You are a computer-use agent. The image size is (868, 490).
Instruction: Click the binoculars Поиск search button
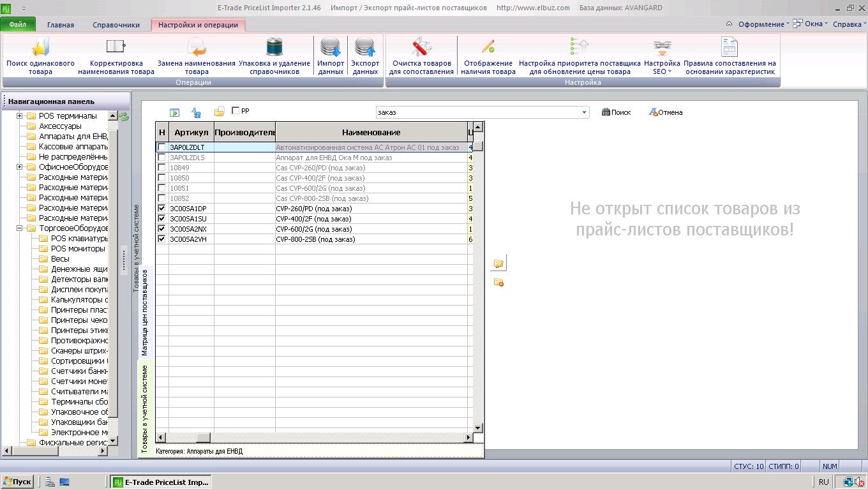coord(617,112)
